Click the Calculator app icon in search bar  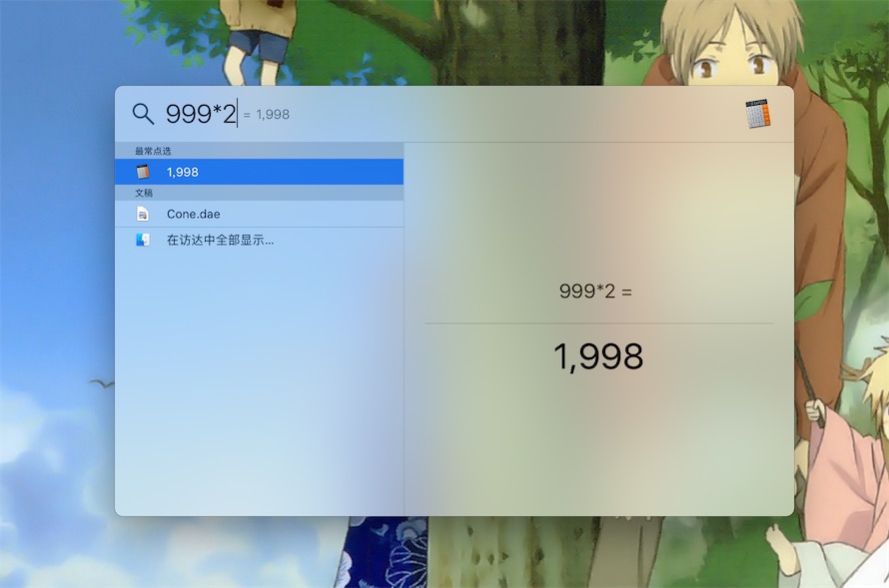tap(758, 114)
